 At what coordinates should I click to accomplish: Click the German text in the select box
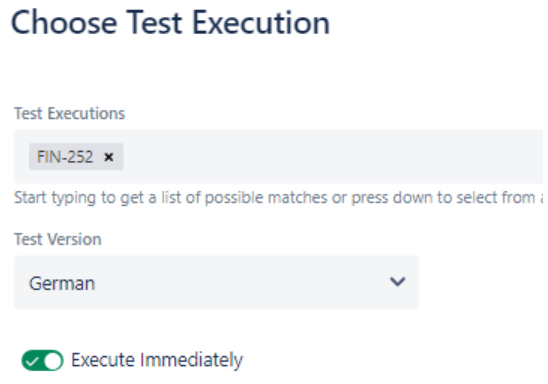(62, 283)
